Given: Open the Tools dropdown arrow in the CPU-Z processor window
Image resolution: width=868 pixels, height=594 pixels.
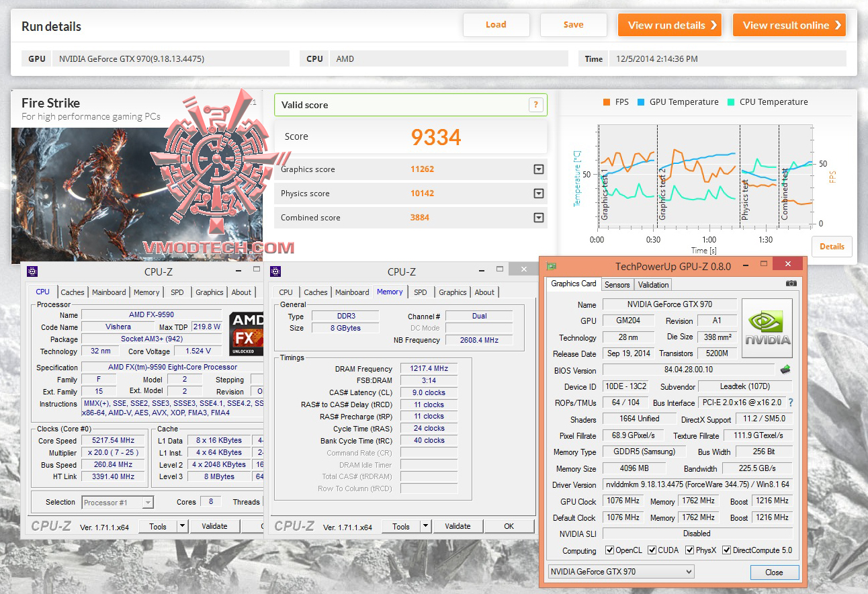Looking at the screenshot, I should 182,527.
